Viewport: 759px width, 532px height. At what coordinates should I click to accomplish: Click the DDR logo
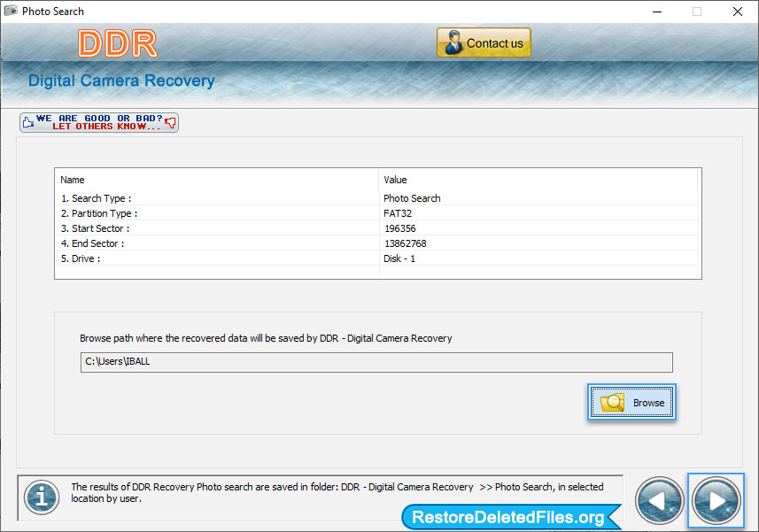(118, 43)
